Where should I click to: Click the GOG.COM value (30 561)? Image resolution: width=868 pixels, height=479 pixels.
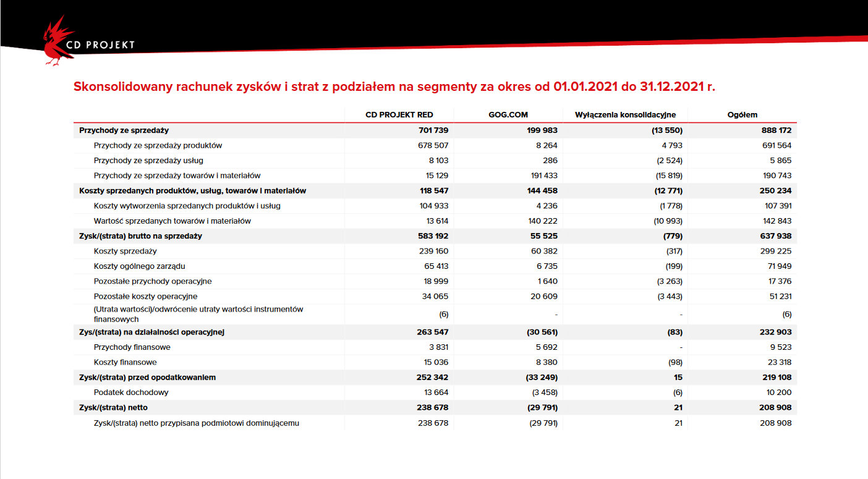click(541, 332)
